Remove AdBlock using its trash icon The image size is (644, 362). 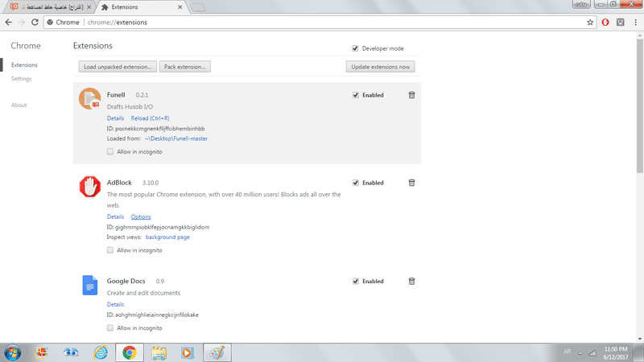[x=411, y=183]
